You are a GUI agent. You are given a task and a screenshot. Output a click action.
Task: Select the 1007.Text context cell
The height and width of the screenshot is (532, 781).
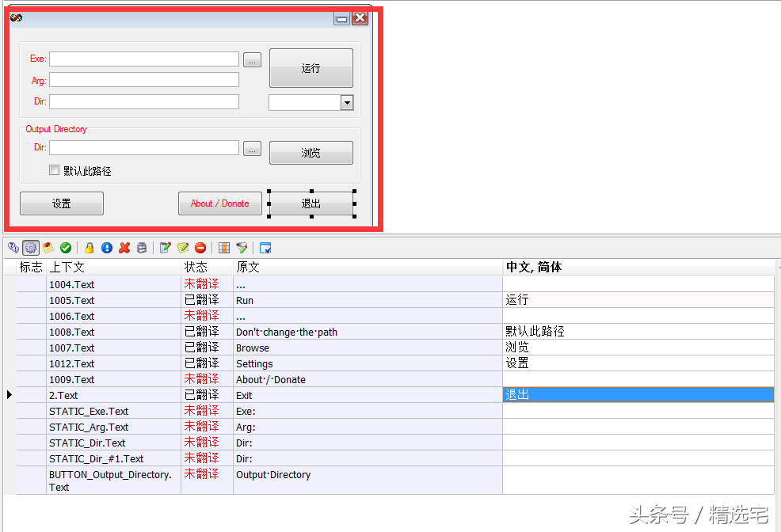click(x=113, y=348)
